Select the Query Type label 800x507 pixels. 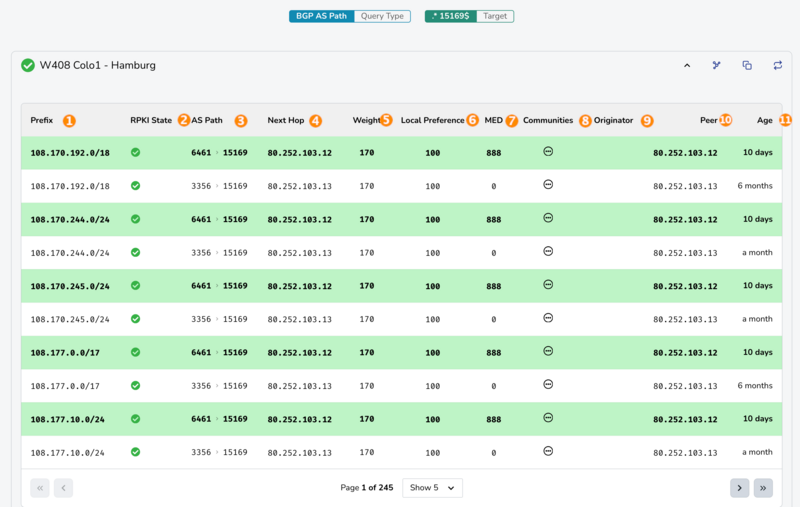coord(382,16)
